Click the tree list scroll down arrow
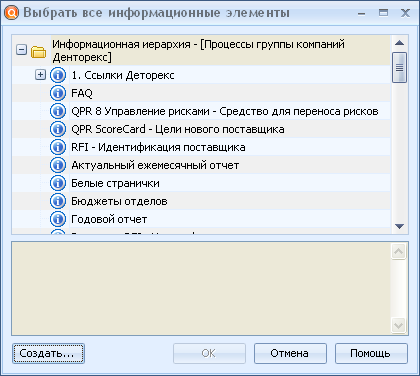Image resolution: width=420 pixels, height=376 pixels. pyautogui.click(x=399, y=226)
